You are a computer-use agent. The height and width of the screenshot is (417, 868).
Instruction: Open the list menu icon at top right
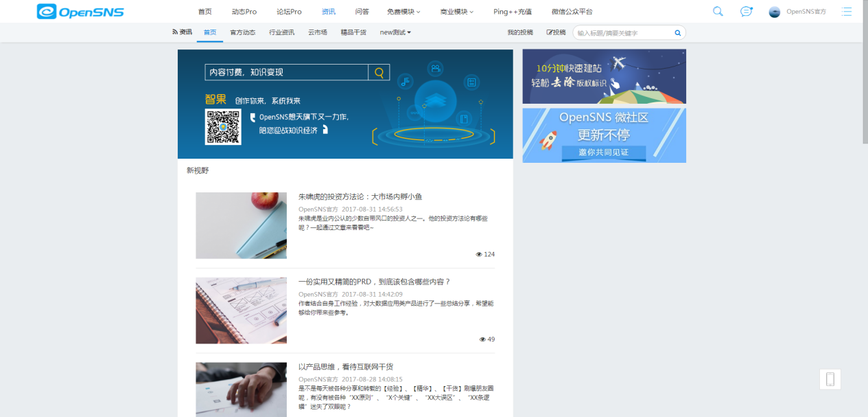coord(847,11)
